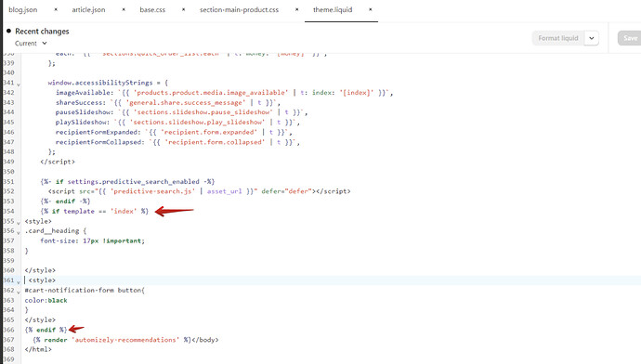
Task: Click the template == 'index' condition line
Action: [95, 211]
